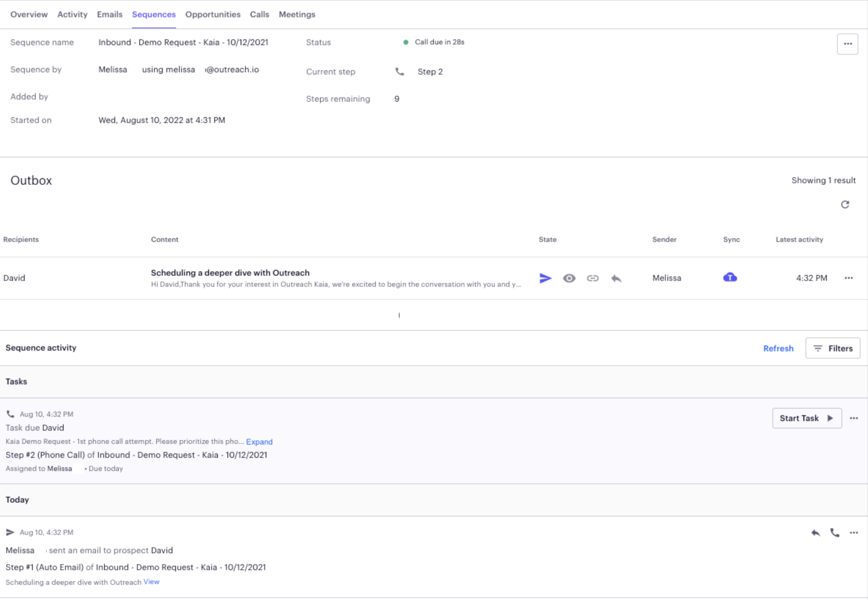Expand the phone call task note
The height and width of the screenshot is (600, 868).
click(259, 442)
